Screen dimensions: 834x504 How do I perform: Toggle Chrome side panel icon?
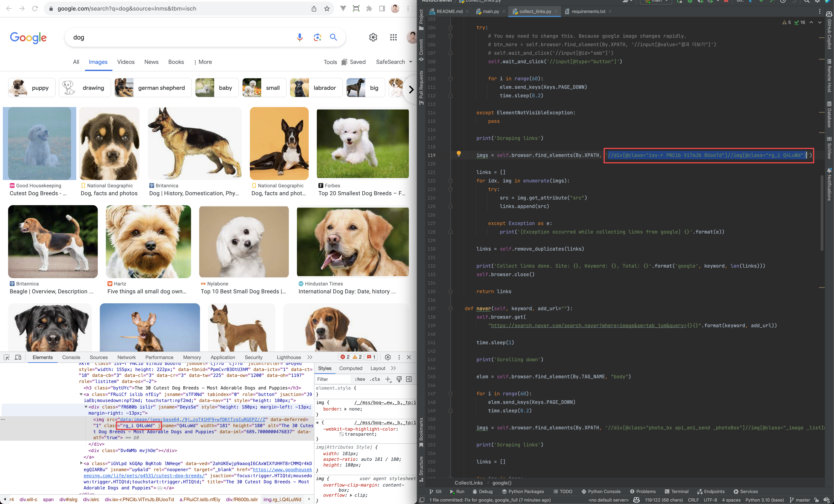(382, 9)
